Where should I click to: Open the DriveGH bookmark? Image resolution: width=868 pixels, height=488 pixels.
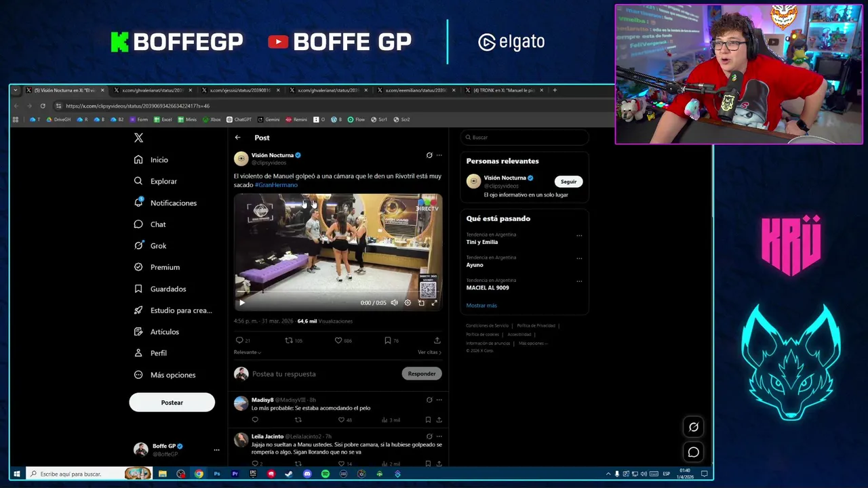[x=58, y=119]
